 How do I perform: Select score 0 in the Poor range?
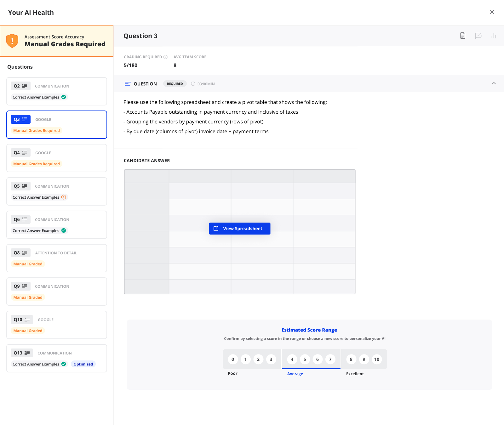[232, 359]
